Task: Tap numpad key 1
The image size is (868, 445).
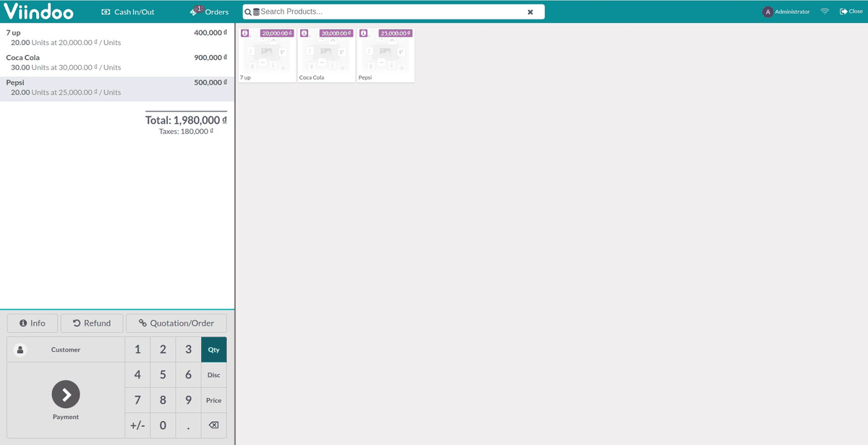Action: (x=137, y=349)
